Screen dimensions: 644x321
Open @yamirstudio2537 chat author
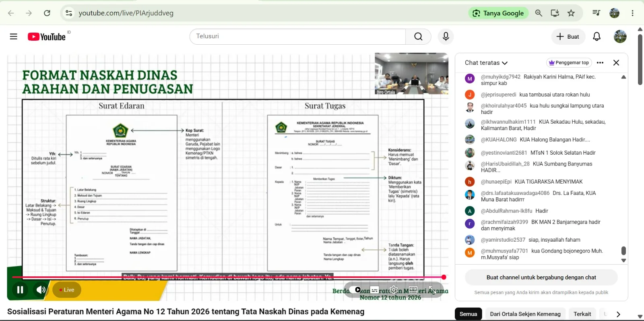[503, 240]
